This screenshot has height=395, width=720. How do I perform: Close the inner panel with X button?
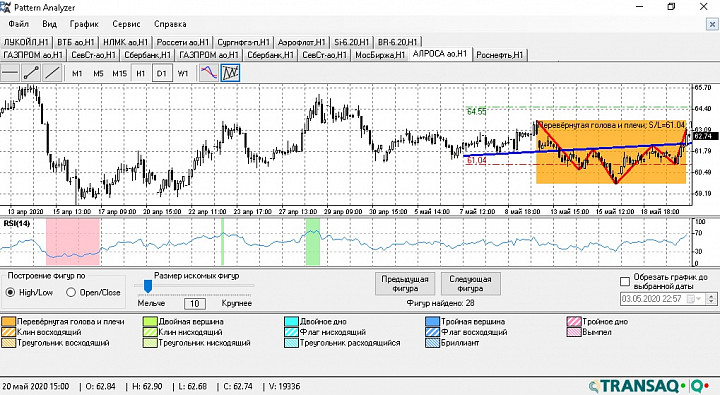coord(712,24)
